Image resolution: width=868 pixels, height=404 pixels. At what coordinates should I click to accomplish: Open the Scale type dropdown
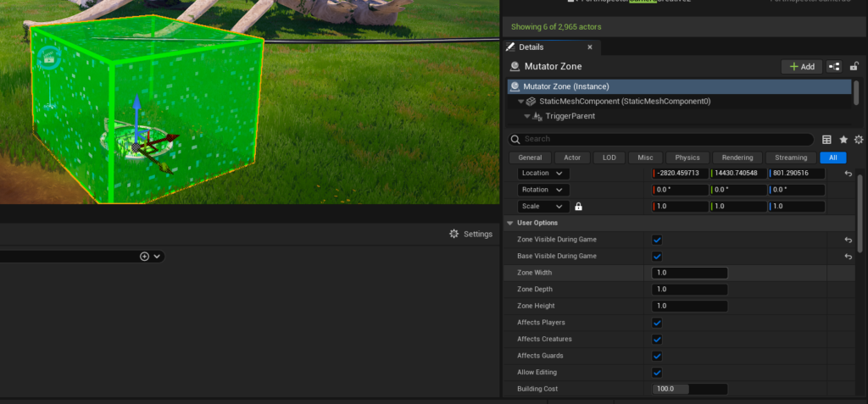click(543, 207)
